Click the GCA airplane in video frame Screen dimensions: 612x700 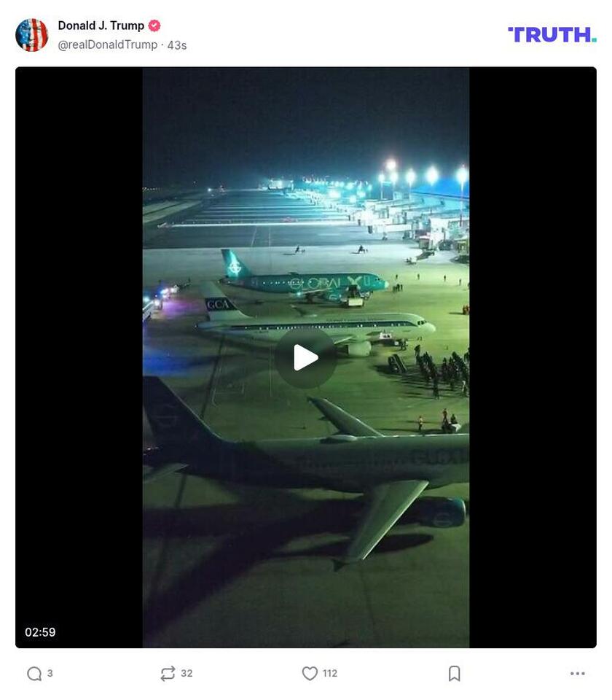click(x=315, y=324)
